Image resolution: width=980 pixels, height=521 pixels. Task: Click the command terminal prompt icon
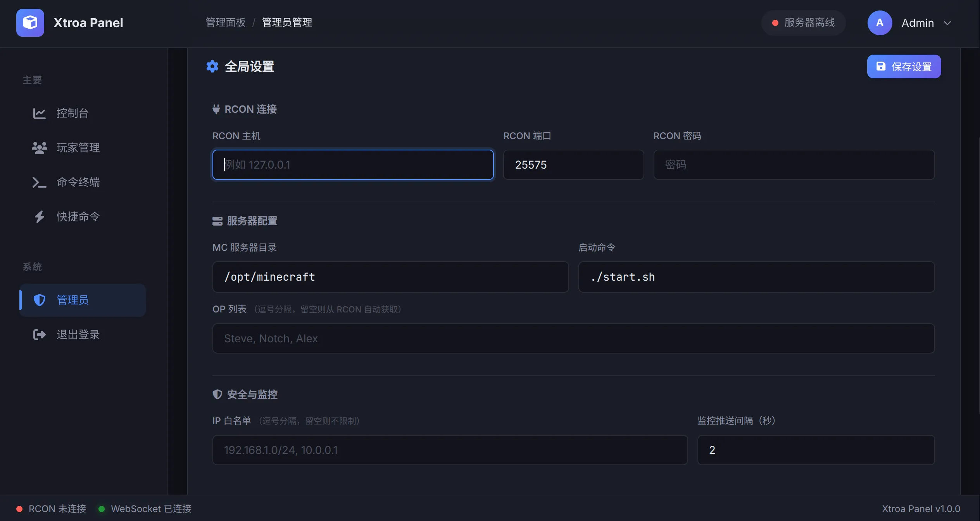click(x=39, y=182)
